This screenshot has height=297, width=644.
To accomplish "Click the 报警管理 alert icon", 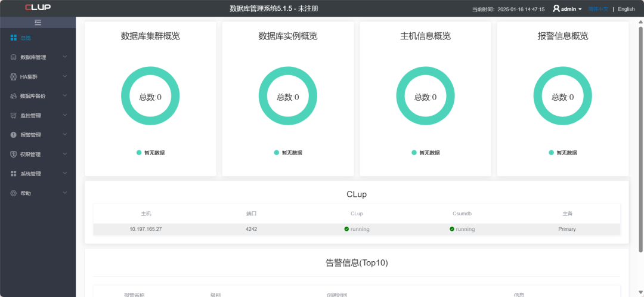I will click(14, 135).
